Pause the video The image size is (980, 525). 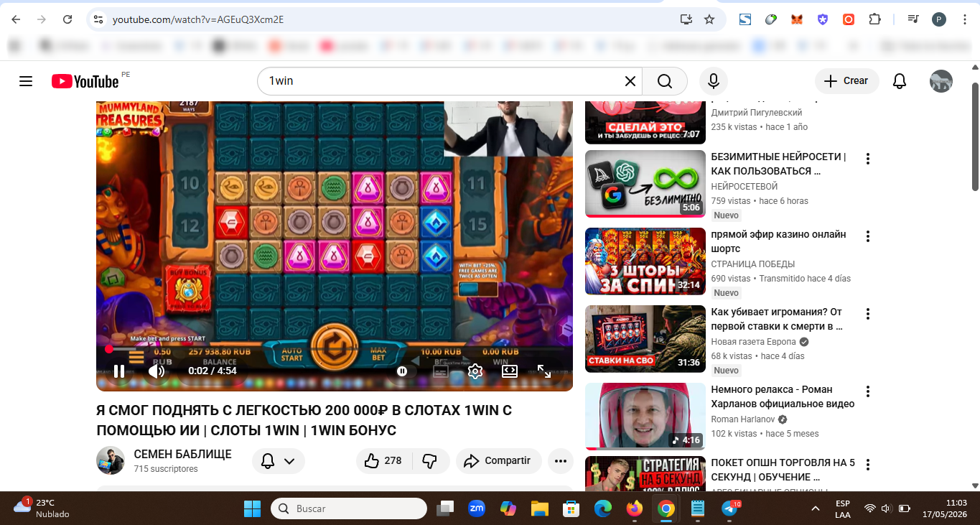(x=119, y=371)
